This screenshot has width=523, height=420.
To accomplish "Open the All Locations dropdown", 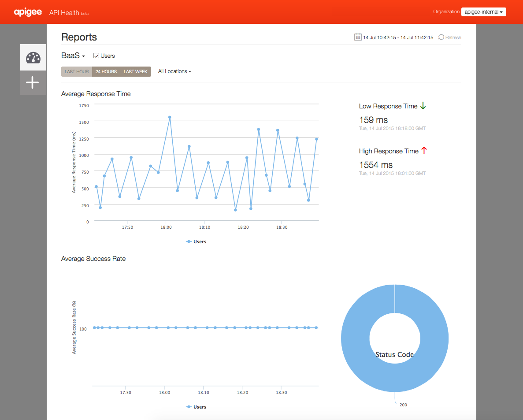I will click(174, 71).
